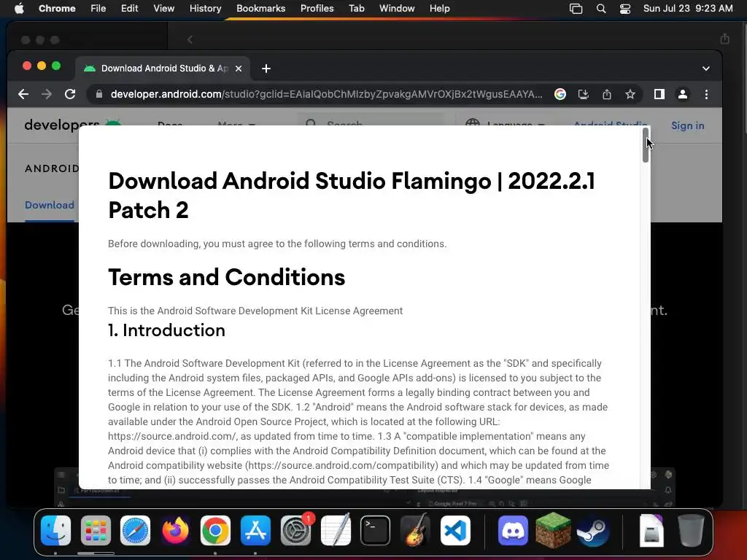Open the View menu
This screenshot has width=747, height=560.
click(x=163, y=9)
